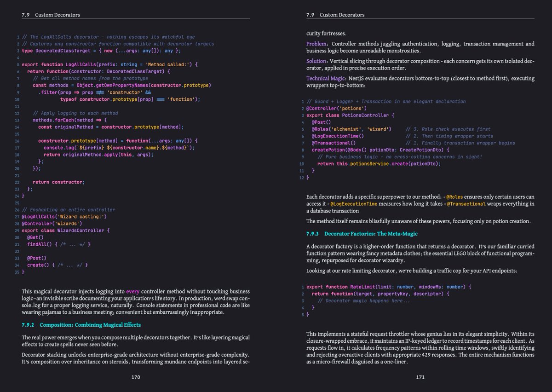Click the 'create() { /* ... */ }' line

pyautogui.click(x=57, y=265)
